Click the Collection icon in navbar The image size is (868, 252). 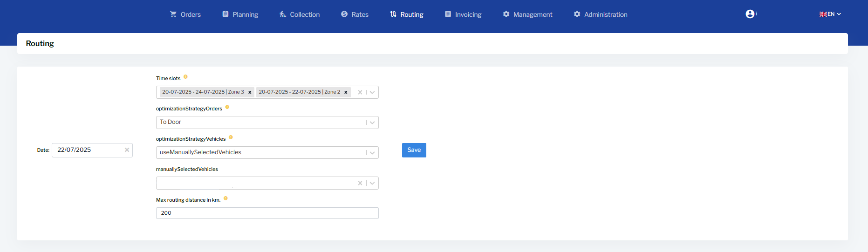click(x=283, y=14)
